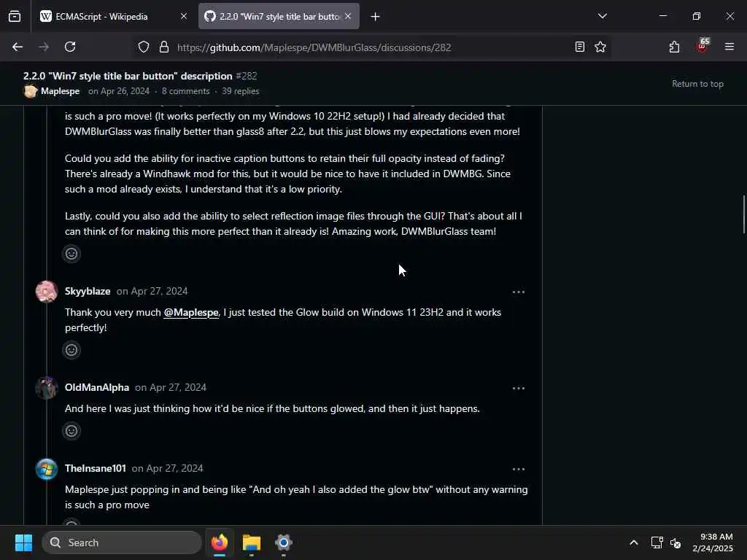Close the ECMAScript Wikipedia tab
The width and height of the screenshot is (747, 560).
tap(184, 16)
